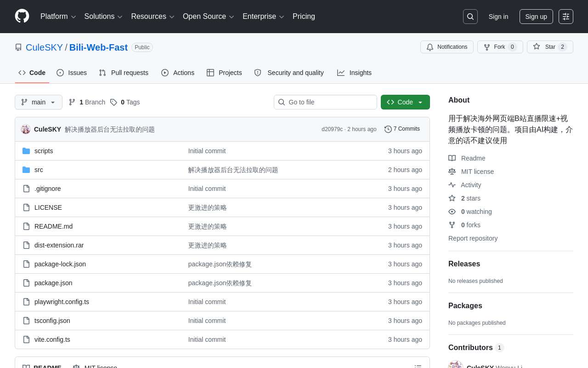The image size is (588, 368).
Task: Click the file icon beside .gitignore
Action: 26,189
